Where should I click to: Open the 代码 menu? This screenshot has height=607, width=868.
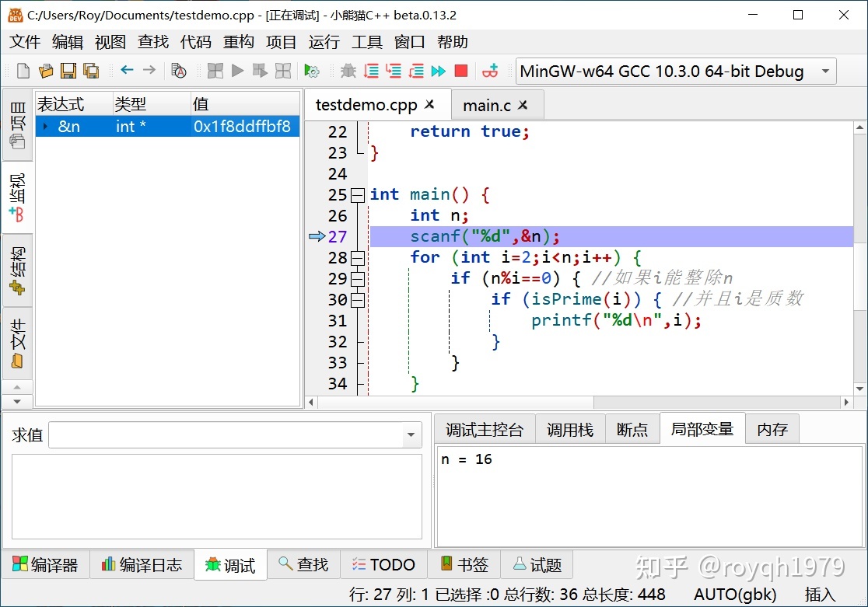coord(195,42)
